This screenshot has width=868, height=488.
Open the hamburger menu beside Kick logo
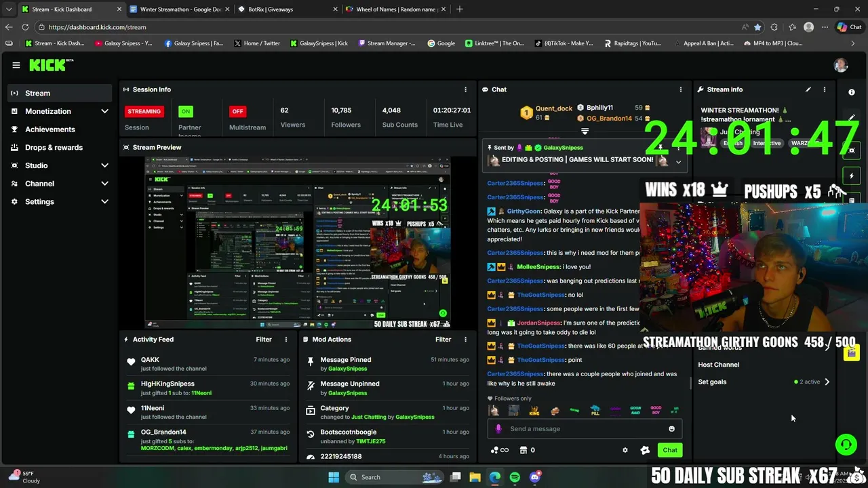pyautogui.click(x=16, y=65)
